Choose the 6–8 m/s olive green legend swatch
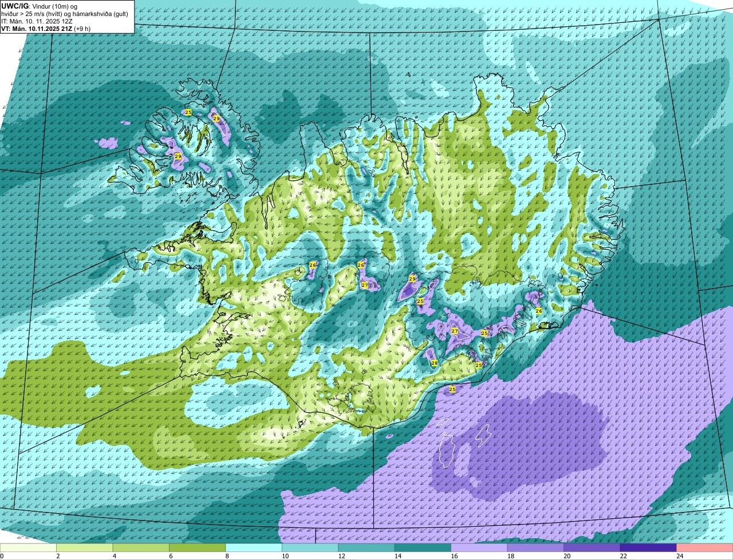The width and height of the screenshot is (733, 560). click(198, 547)
